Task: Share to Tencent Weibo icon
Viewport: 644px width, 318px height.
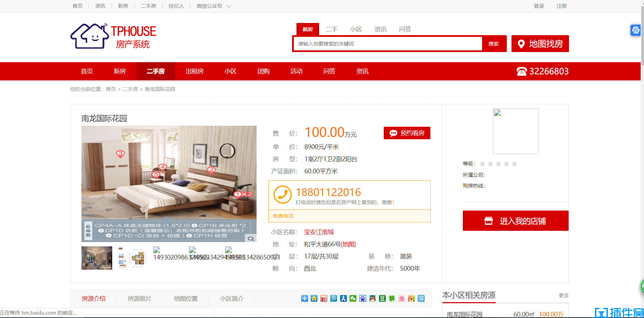Action: tap(334, 298)
